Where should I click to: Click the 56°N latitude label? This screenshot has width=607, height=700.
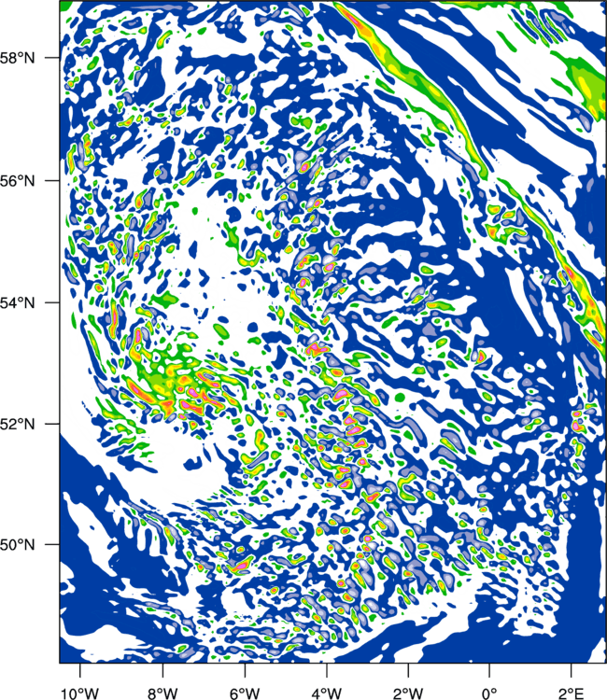[18, 181]
